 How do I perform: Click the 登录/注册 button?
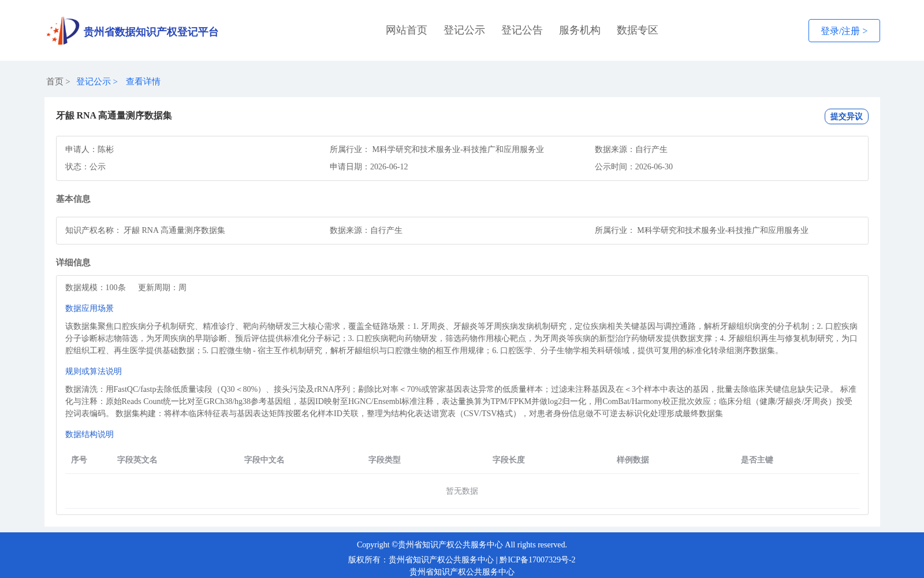(x=844, y=31)
